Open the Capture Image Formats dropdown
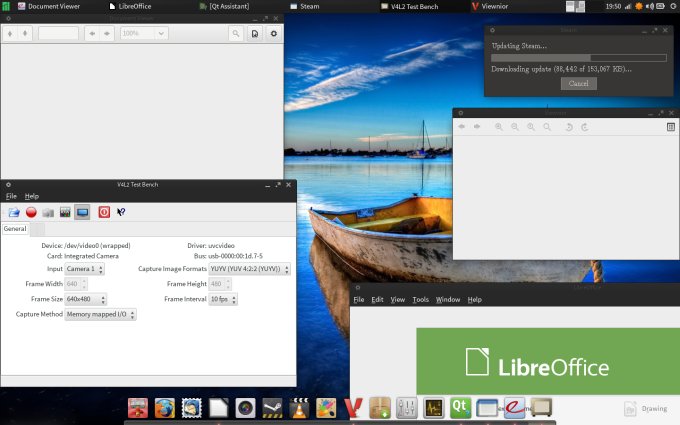The height and width of the screenshot is (425, 680). (x=250, y=269)
